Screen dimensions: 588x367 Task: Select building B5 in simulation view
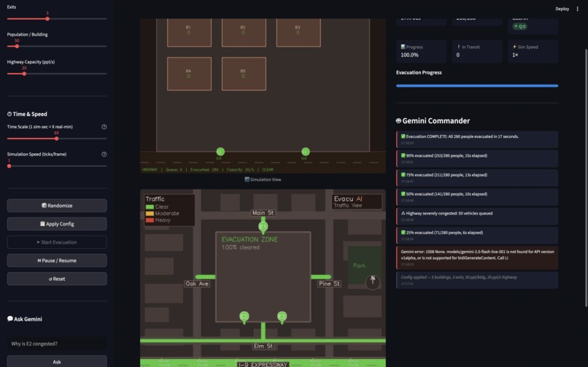(244, 74)
